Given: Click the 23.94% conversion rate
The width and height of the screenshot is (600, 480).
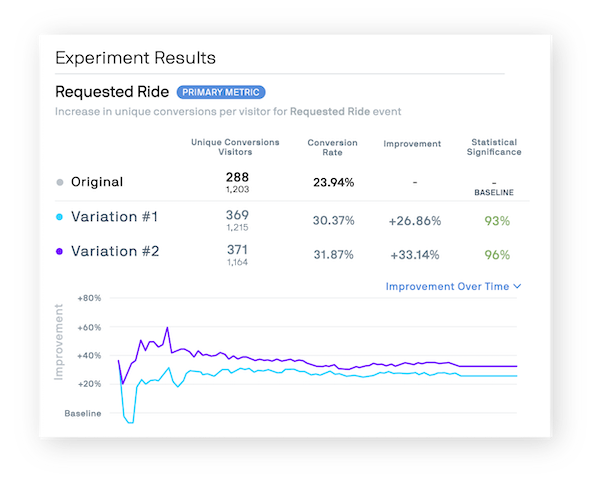Looking at the screenshot, I should [x=334, y=182].
